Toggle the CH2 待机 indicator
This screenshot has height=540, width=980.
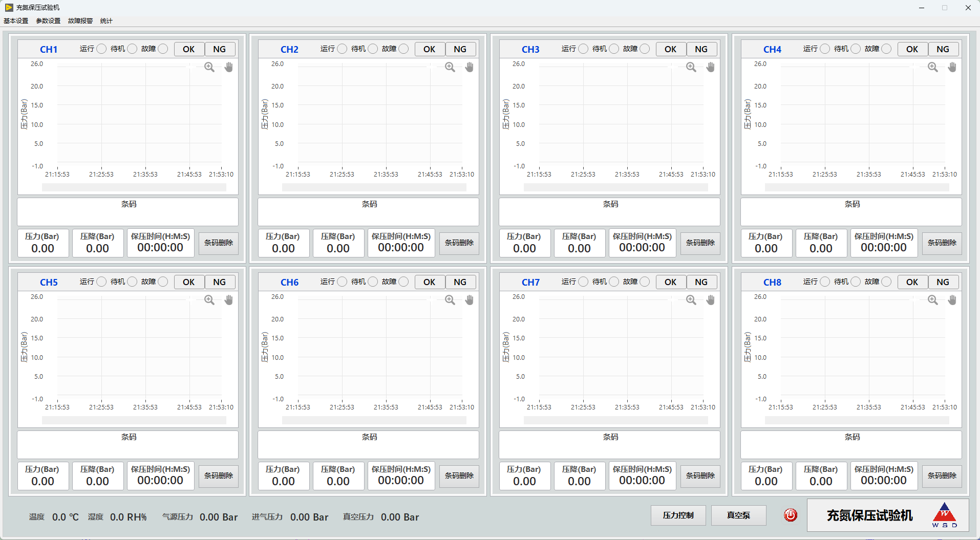[x=373, y=49]
